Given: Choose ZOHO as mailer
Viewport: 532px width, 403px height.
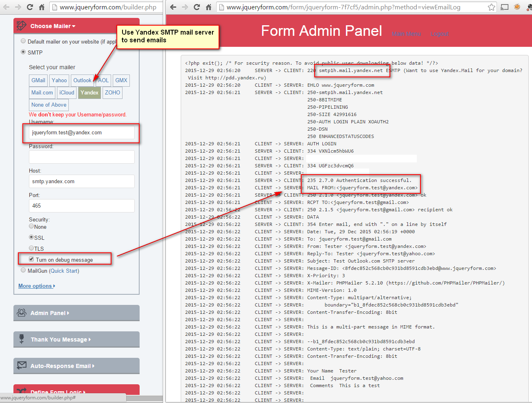Looking at the screenshot, I should [112, 93].
